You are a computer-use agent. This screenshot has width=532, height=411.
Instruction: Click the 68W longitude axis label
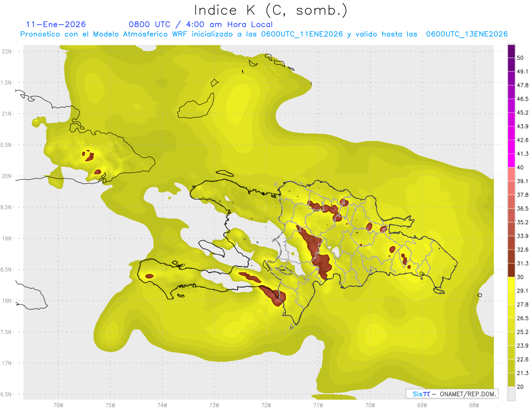473,405
